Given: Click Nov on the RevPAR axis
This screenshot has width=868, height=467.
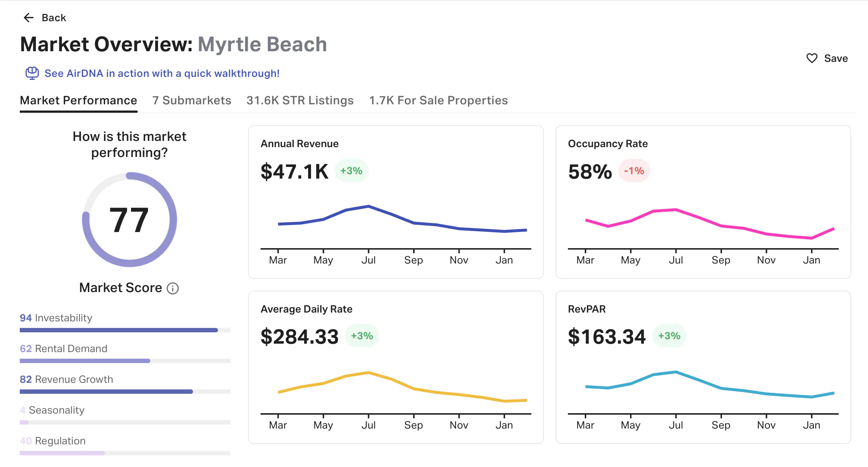Looking at the screenshot, I should click(x=766, y=425).
